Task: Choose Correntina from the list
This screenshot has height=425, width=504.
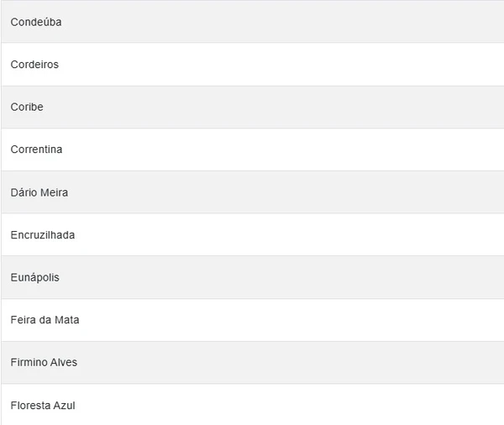Action: click(252, 150)
